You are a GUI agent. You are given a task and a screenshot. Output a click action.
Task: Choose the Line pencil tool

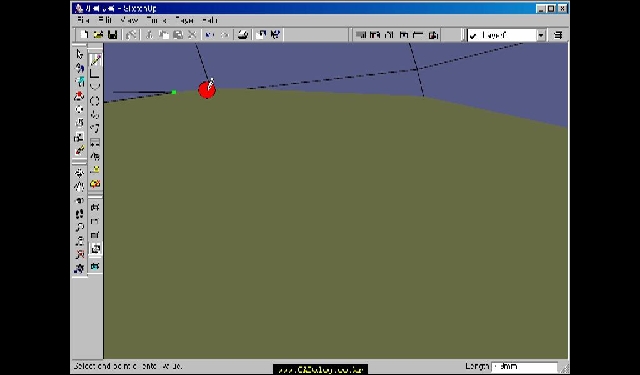pyautogui.click(x=95, y=60)
